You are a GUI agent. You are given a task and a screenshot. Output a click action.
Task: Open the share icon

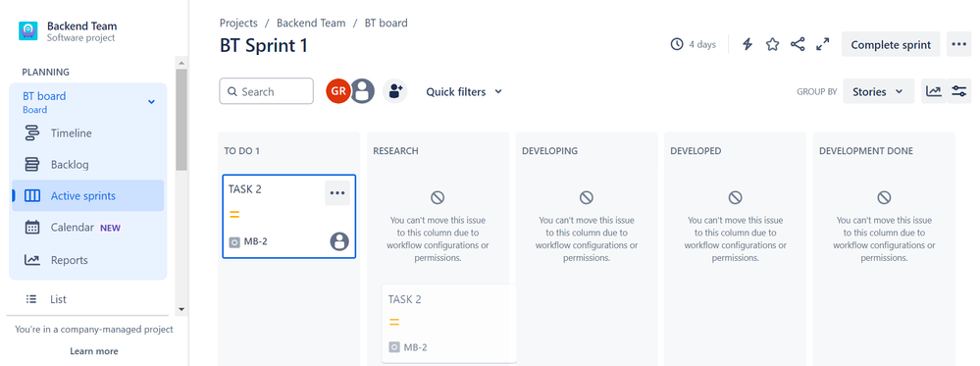(798, 44)
